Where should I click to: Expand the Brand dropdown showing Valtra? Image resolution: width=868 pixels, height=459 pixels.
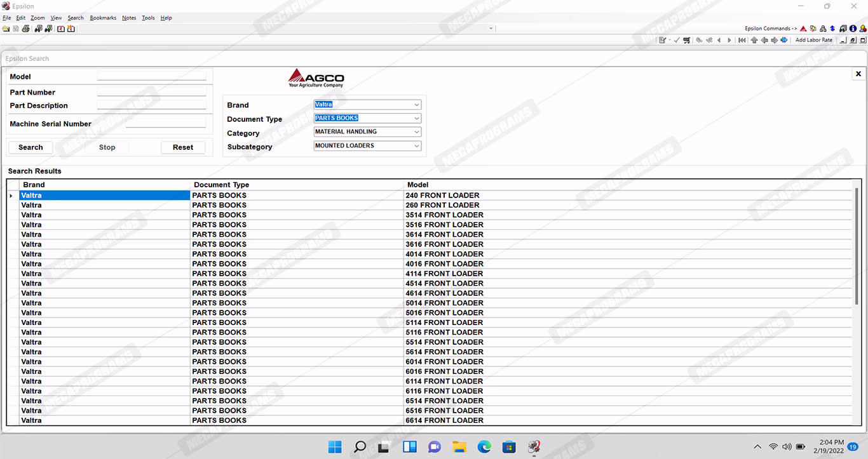[x=416, y=105]
